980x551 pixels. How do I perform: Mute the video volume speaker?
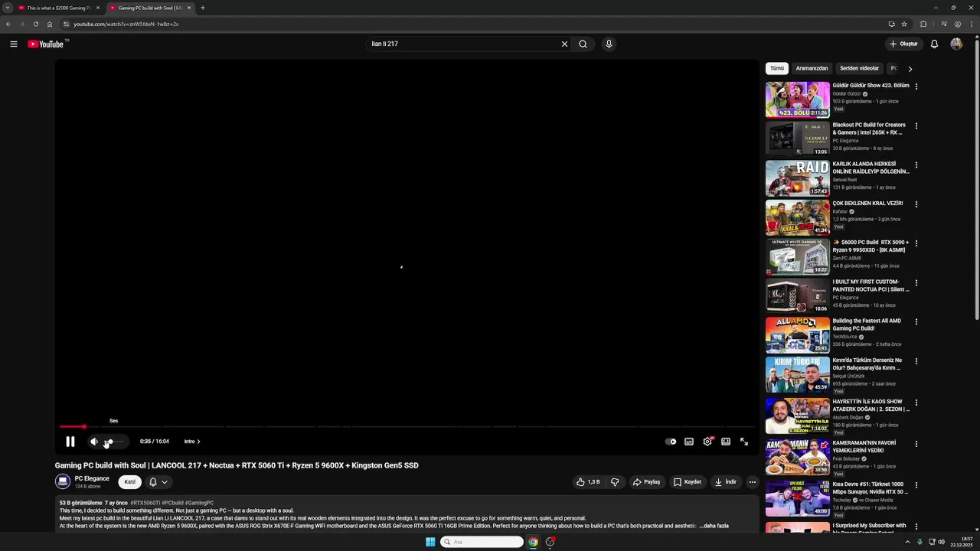click(x=94, y=442)
